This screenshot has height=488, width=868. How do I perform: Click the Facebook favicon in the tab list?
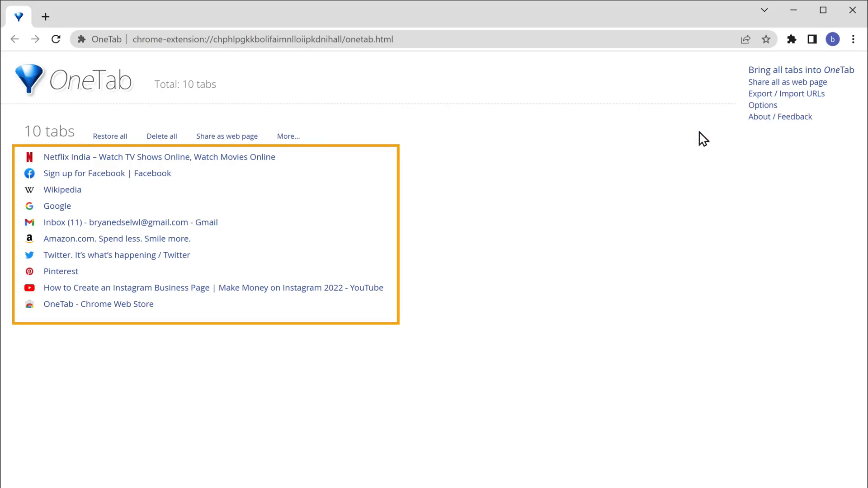(x=29, y=174)
